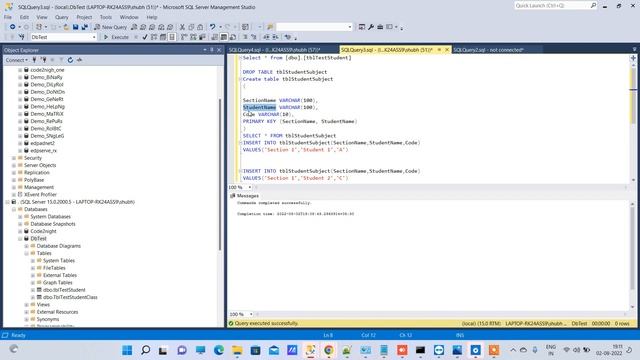Click the wrench Properties icon in the toolbar
Viewport: 640px width, 360px height.
[371, 27]
